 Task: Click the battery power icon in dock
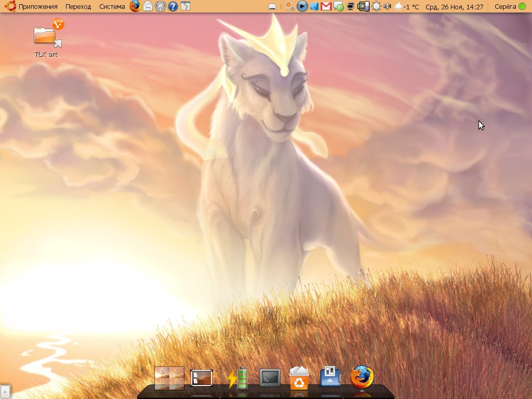[x=237, y=378]
